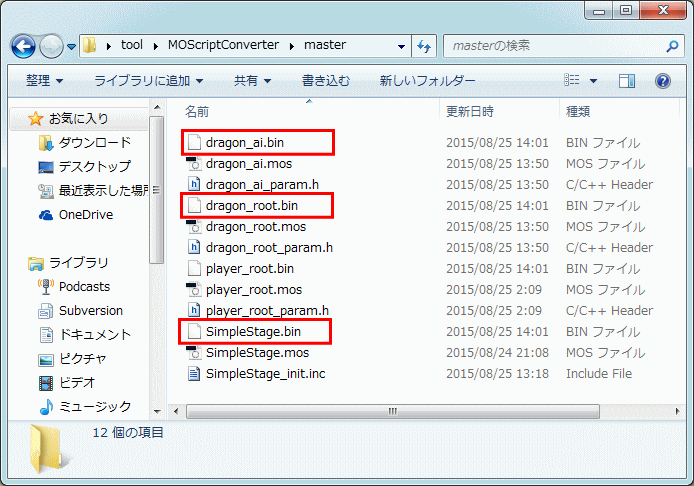Select file dragon_ai.bin
The image size is (694, 486).
[245, 143]
